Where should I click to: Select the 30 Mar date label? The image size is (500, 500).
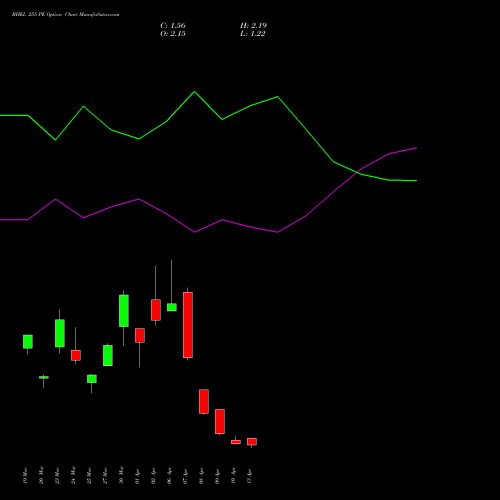(121, 475)
